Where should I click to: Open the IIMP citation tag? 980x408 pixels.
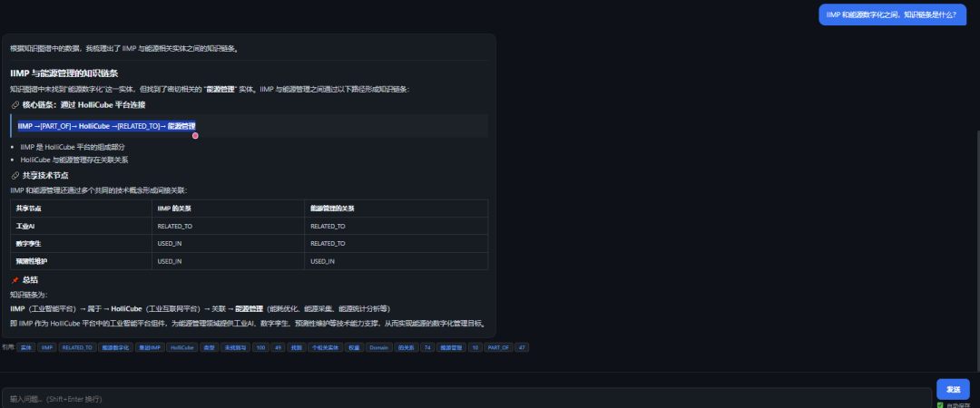coord(47,347)
